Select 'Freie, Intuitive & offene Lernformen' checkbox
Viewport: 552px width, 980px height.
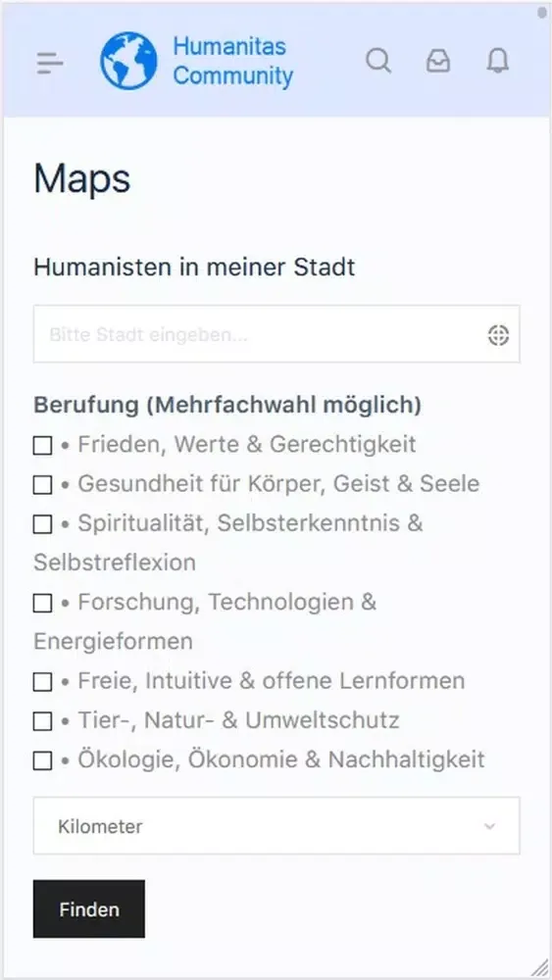tap(42, 682)
